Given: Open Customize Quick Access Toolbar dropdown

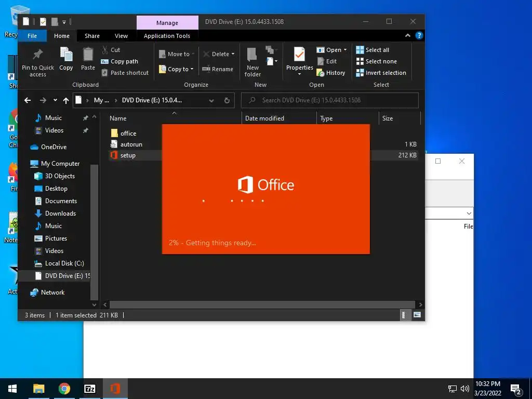Looking at the screenshot, I should pos(64,22).
